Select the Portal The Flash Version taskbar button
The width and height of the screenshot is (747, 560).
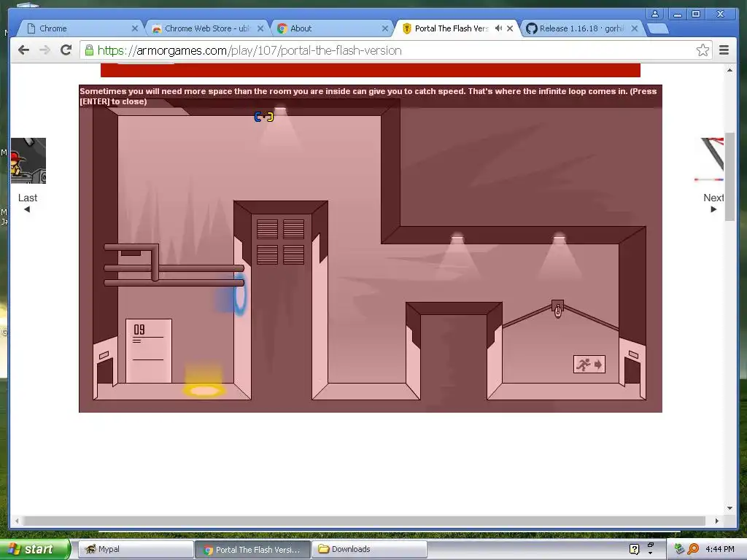[x=252, y=550]
